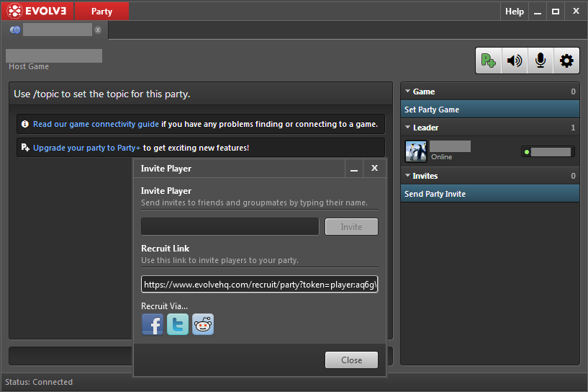This screenshot has width=588, height=392.
Task: Toggle the speaker volume icon
Action: tap(515, 61)
